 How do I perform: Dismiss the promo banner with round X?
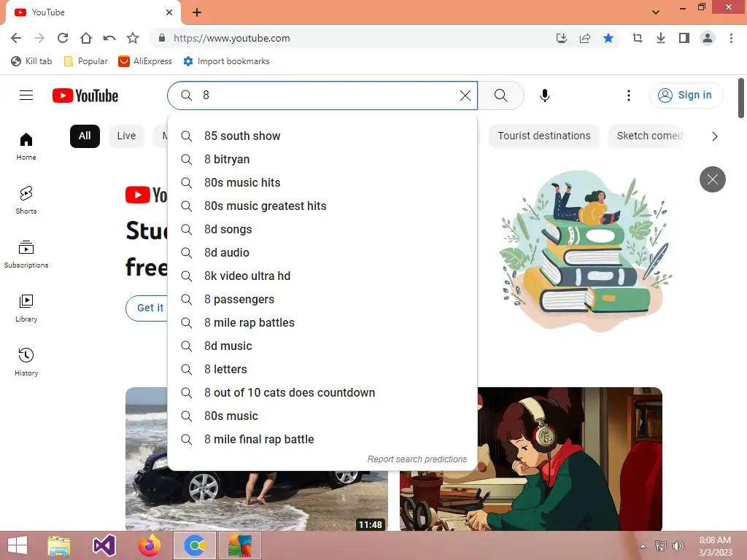point(712,179)
